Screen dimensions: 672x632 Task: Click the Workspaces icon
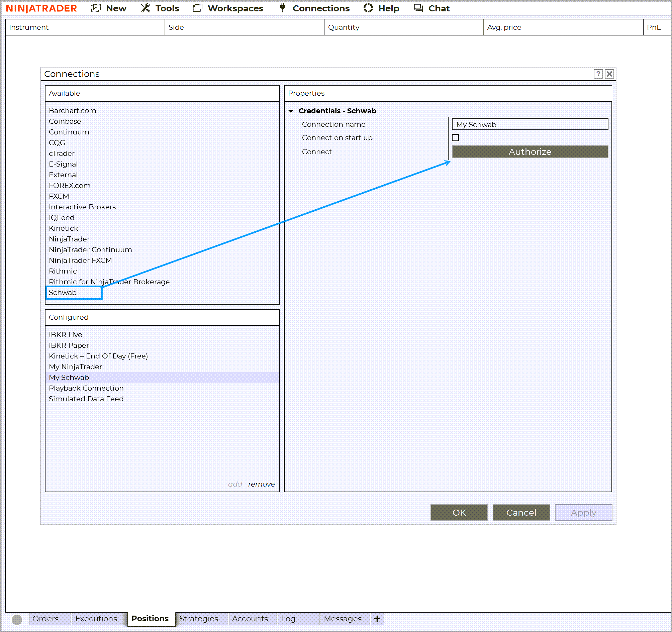[198, 8]
